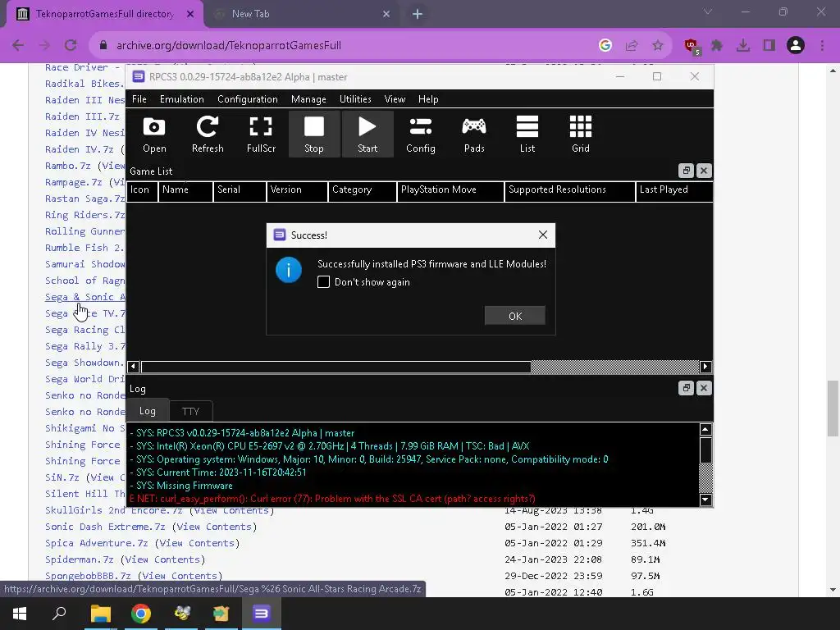The width and height of the screenshot is (840, 630).
Task: Toggle Chrome side panel icon
Action: [769, 46]
